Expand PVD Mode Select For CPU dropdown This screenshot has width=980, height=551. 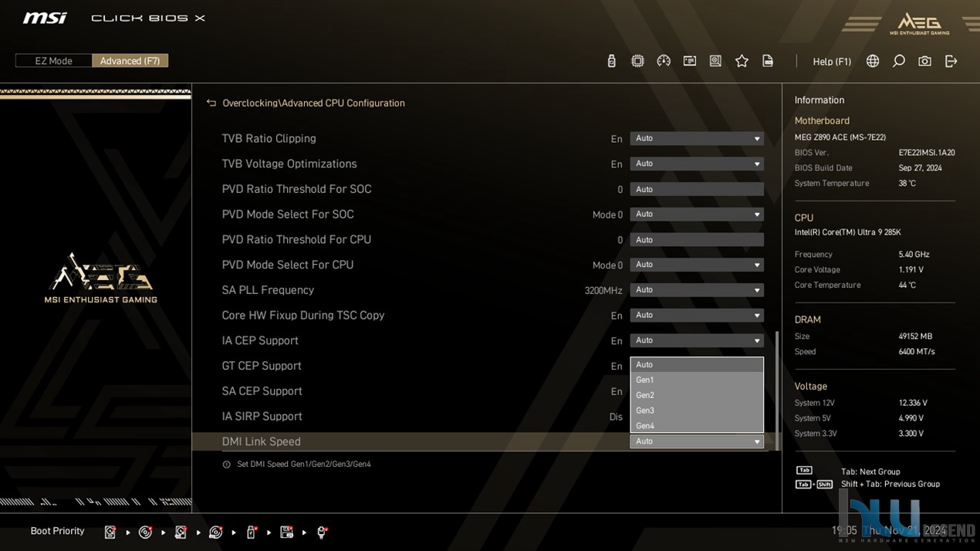pyautogui.click(x=697, y=265)
